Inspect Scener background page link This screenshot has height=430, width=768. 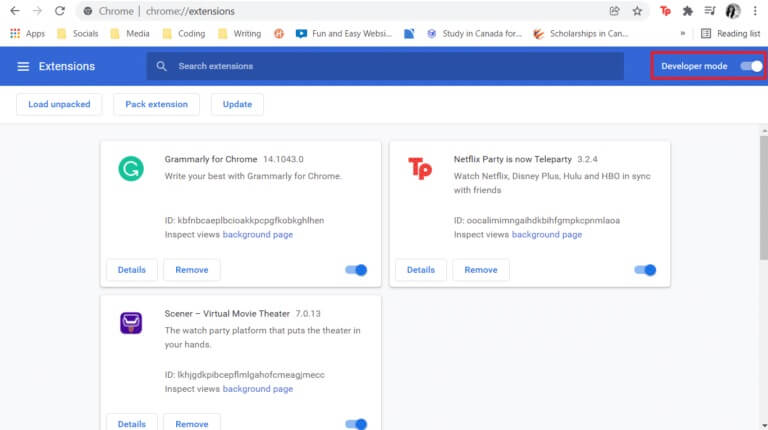coord(258,389)
